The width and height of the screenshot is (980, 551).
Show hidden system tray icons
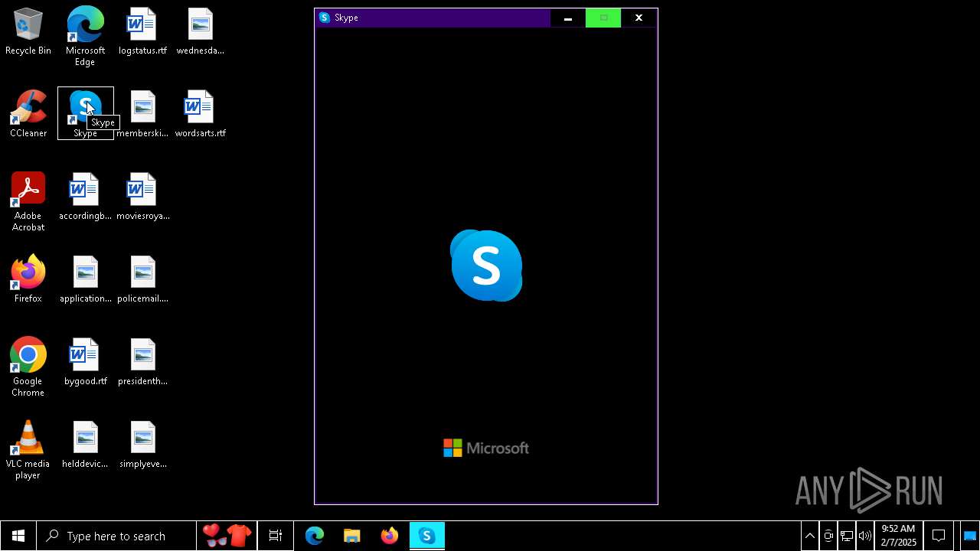click(x=810, y=536)
